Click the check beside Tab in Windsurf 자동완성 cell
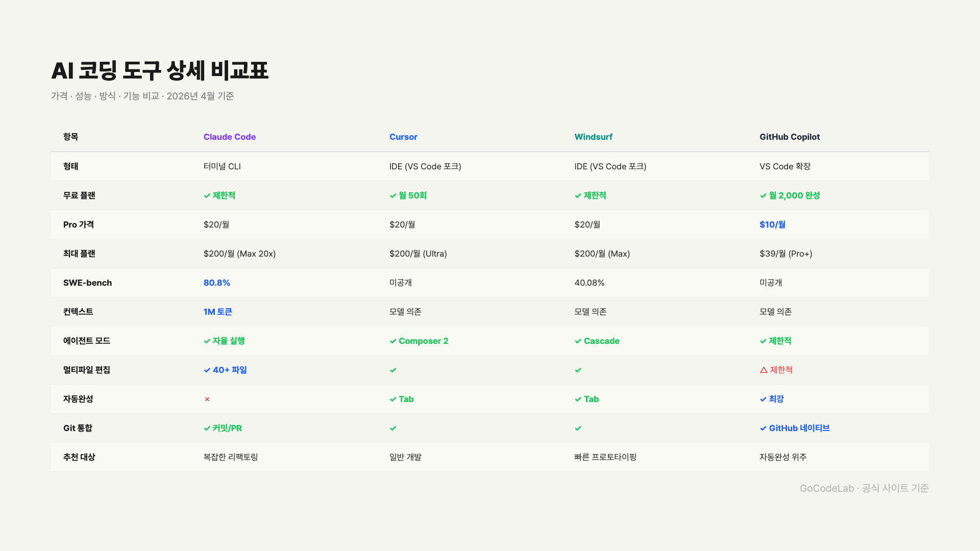Image resolution: width=980 pixels, height=551 pixels. coord(578,399)
